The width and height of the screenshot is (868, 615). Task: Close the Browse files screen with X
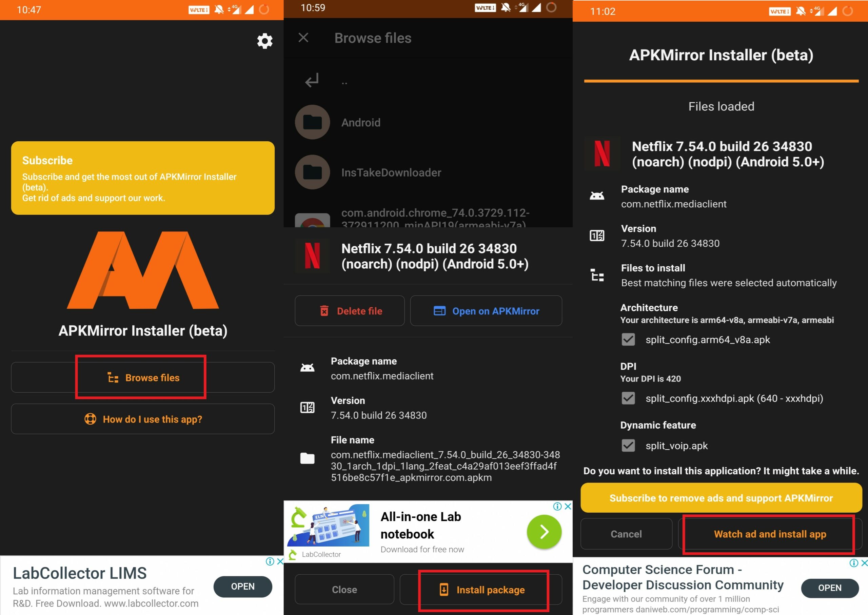coord(303,38)
